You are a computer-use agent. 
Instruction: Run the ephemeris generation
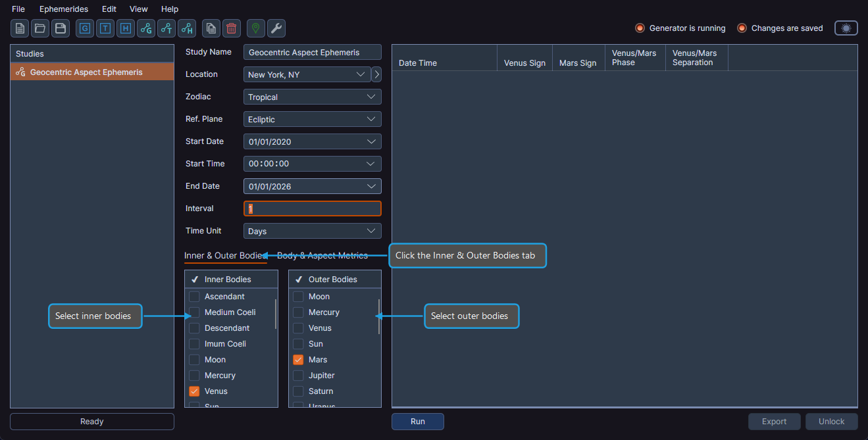(417, 421)
